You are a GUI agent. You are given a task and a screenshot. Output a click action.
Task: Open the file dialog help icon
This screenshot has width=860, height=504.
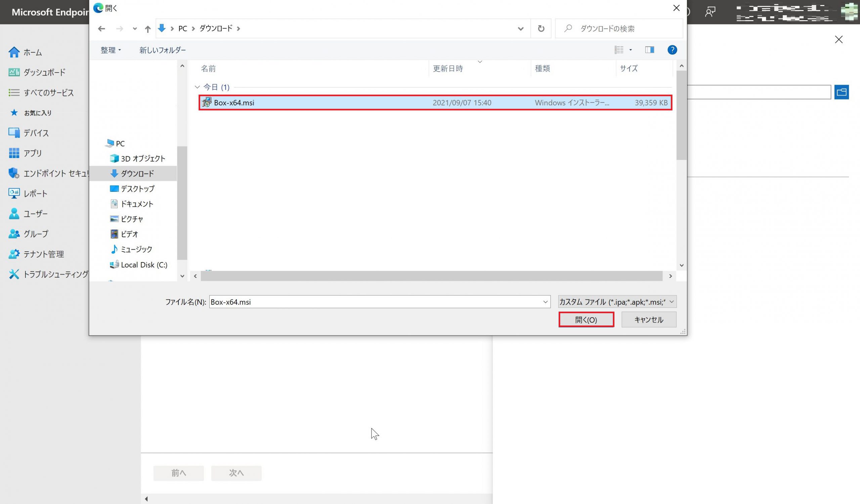[672, 50]
